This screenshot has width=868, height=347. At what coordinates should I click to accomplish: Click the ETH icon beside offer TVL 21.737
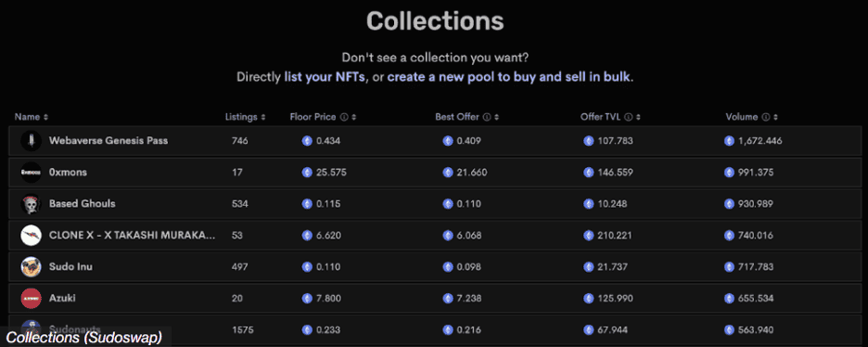(x=589, y=267)
